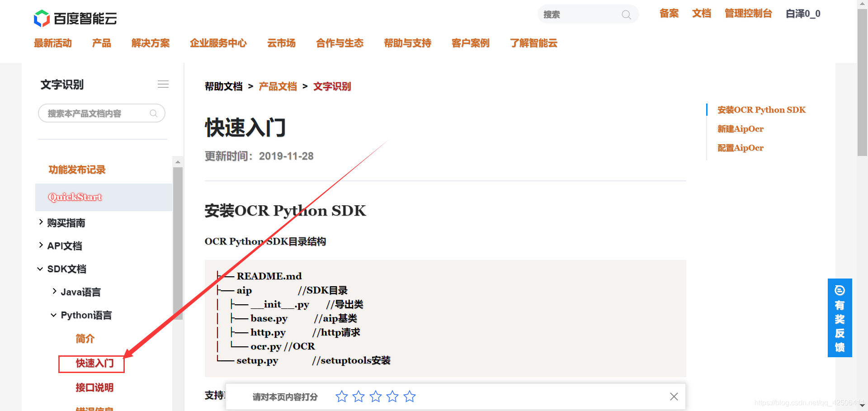Click the Baidu AI Cloud logo

point(75,18)
